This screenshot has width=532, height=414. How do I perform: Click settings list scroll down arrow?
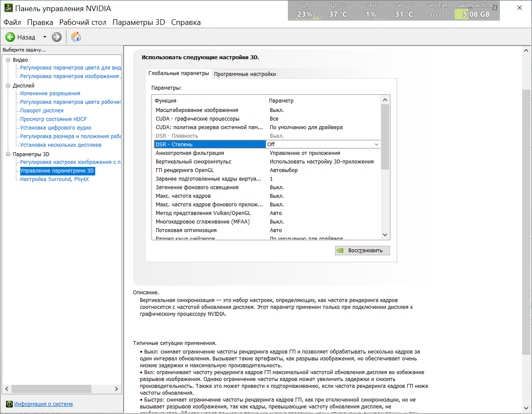click(x=385, y=235)
